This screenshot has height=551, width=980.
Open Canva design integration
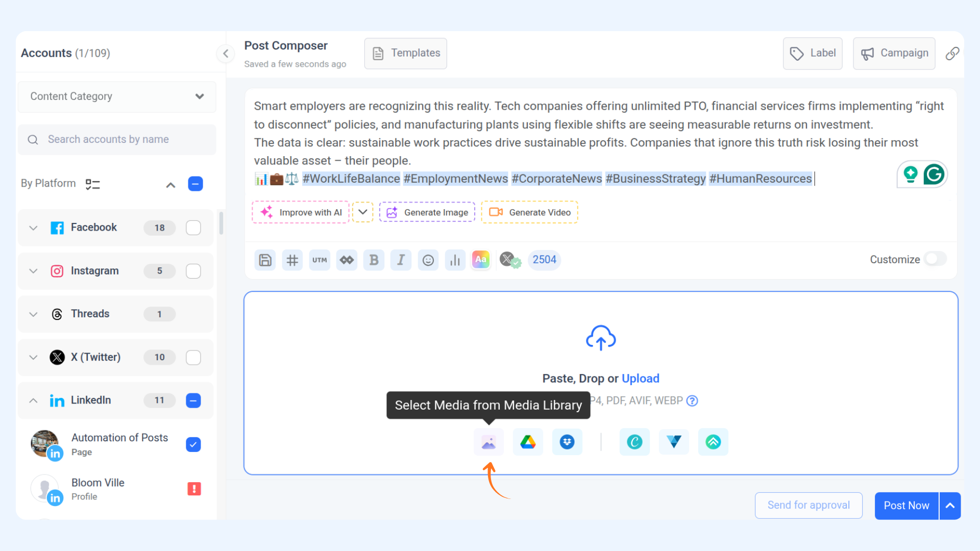point(634,442)
